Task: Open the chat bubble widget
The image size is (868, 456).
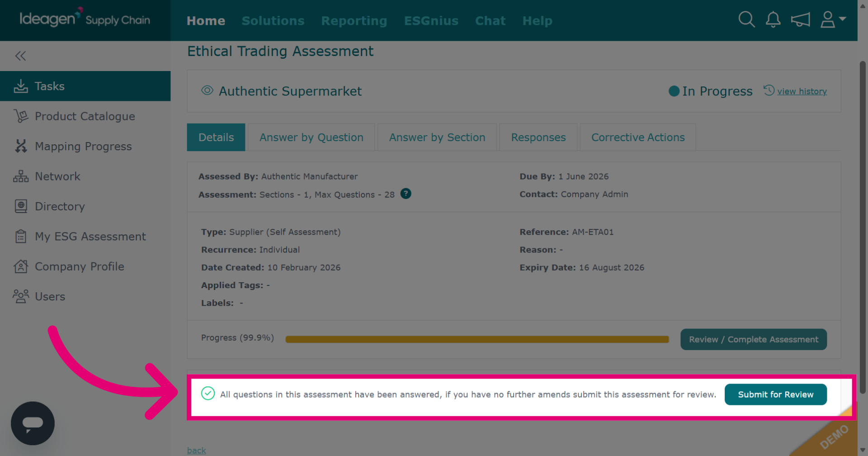Action: (33, 423)
